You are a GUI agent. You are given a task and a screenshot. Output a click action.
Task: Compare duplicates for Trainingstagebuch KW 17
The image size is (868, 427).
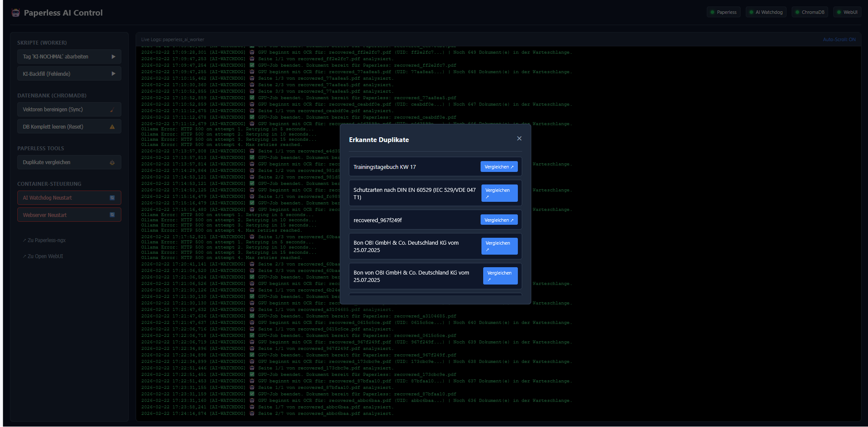499,167
